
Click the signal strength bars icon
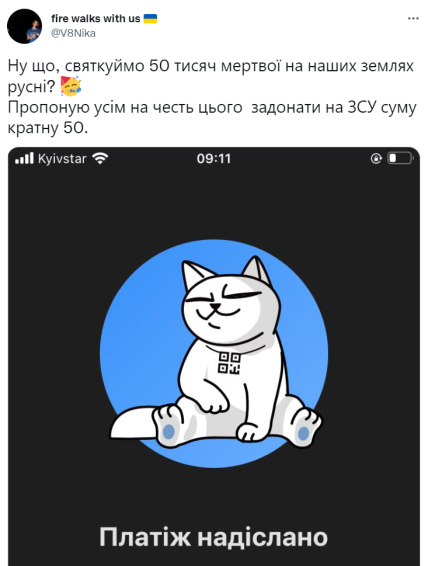point(24,158)
